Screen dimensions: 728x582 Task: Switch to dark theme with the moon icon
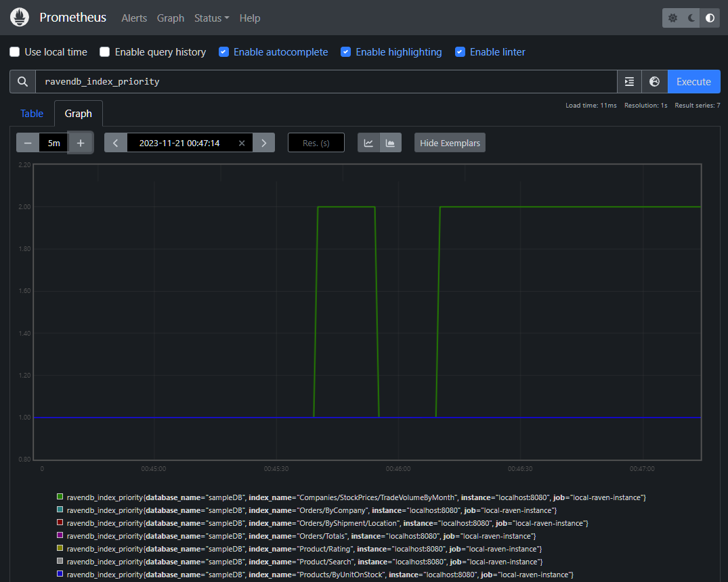[691, 18]
